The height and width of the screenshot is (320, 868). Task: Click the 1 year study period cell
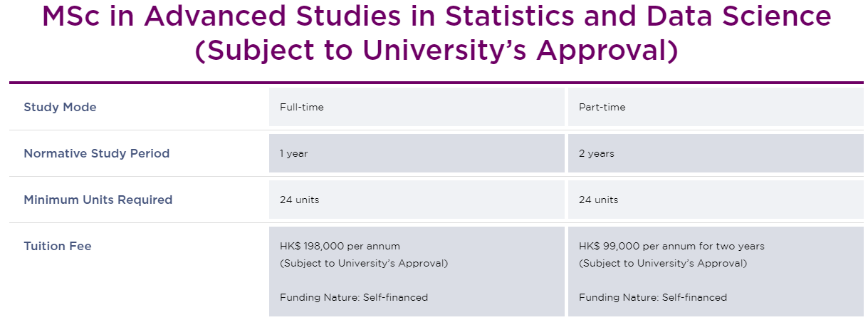417,153
